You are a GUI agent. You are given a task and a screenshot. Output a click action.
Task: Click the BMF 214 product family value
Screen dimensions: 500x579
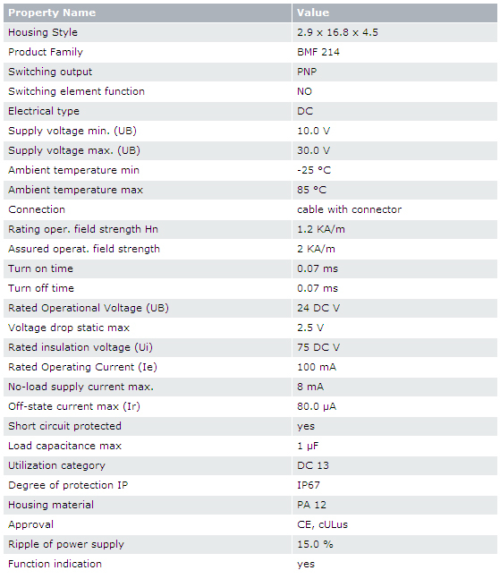pyautogui.click(x=318, y=52)
